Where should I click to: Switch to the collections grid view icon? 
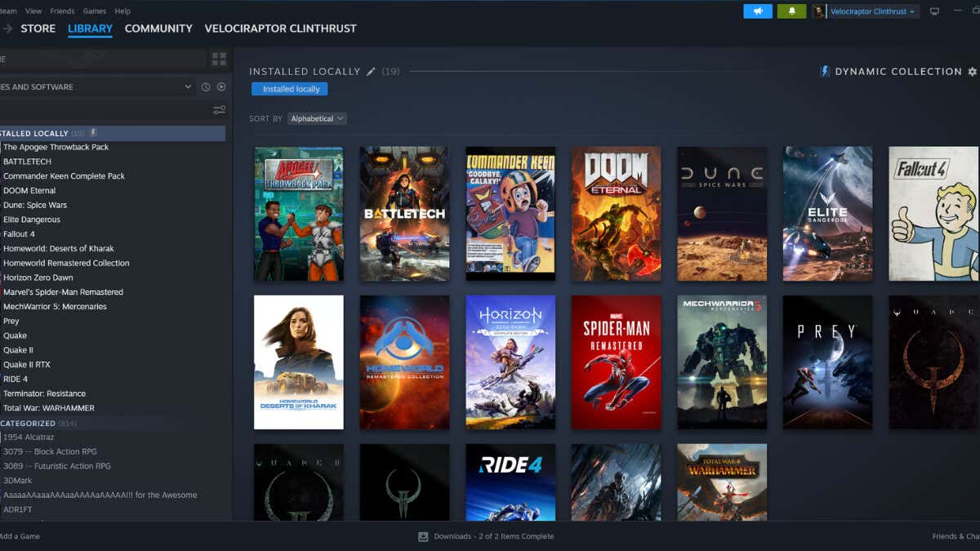pos(219,59)
